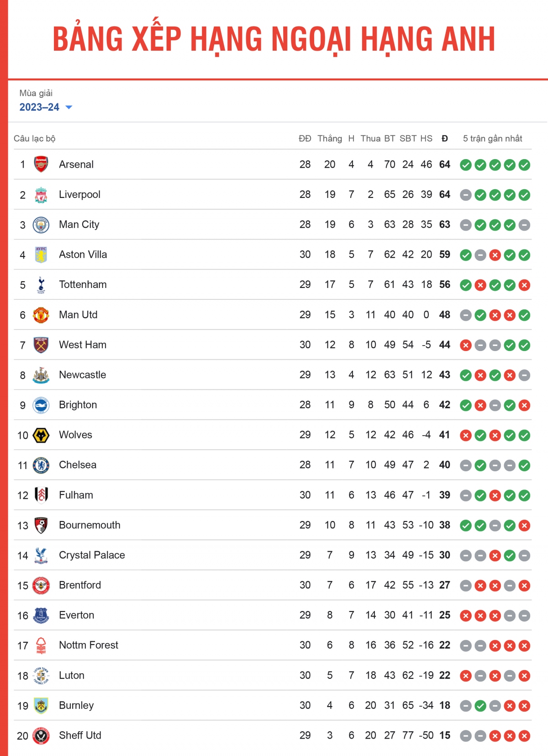This screenshot has height=756, width=548.
Task: Click the Wolves wolf-head logo
Action: click(x=41, y=435)
